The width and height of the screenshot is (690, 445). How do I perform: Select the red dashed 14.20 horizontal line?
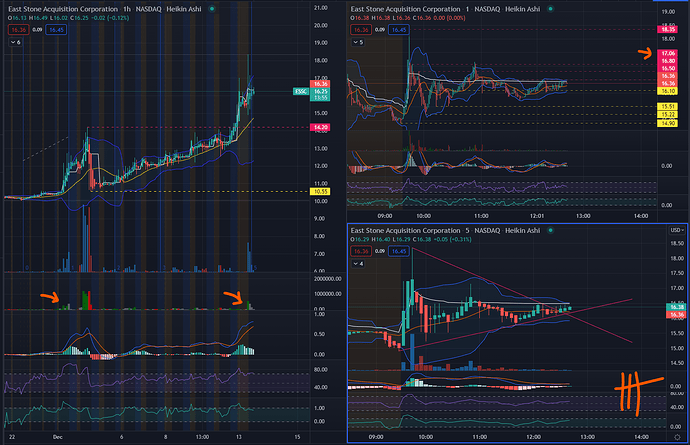click(x=198, y=127)
